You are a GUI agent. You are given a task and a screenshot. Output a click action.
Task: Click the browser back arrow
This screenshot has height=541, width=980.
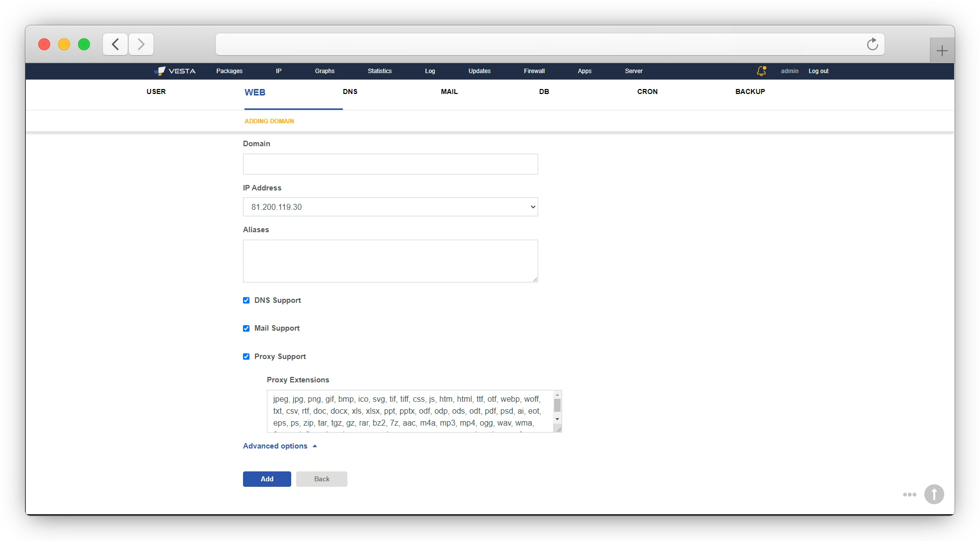pyautogui.click(x=115, y=44)
